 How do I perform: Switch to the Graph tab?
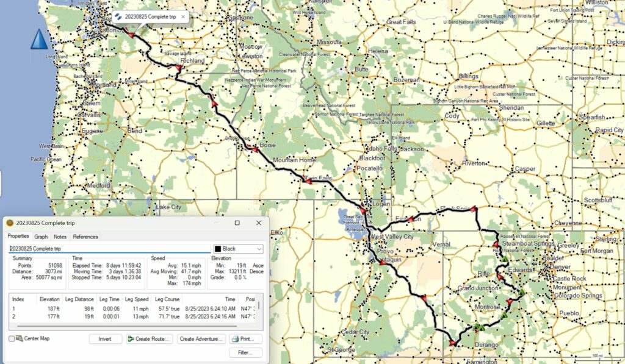point(41,237)
